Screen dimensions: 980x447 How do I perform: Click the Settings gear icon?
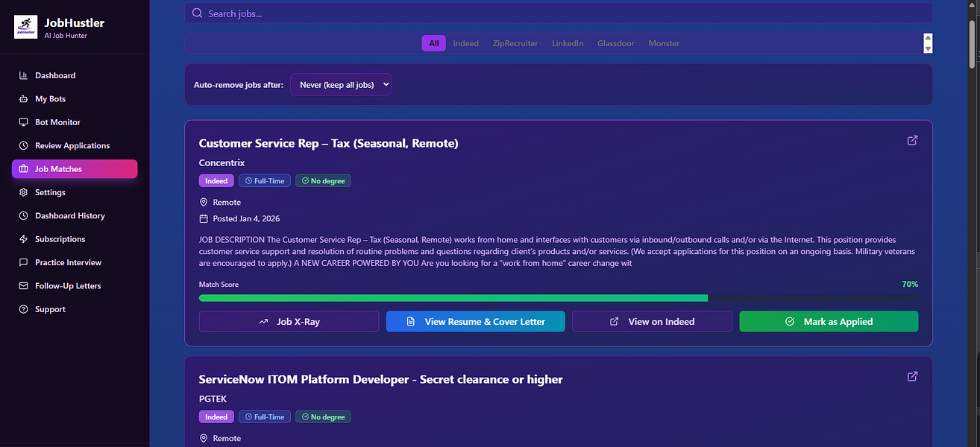coord(23,192)
